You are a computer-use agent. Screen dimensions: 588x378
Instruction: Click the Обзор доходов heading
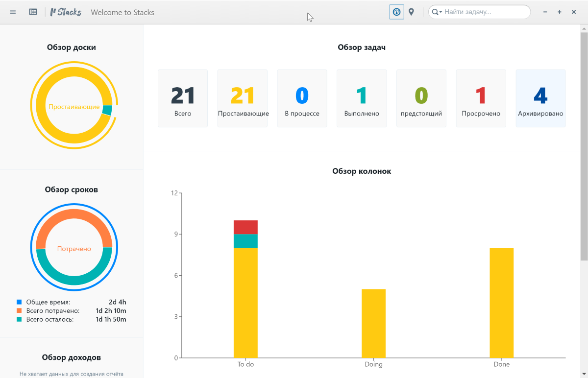tap(72, 357)
